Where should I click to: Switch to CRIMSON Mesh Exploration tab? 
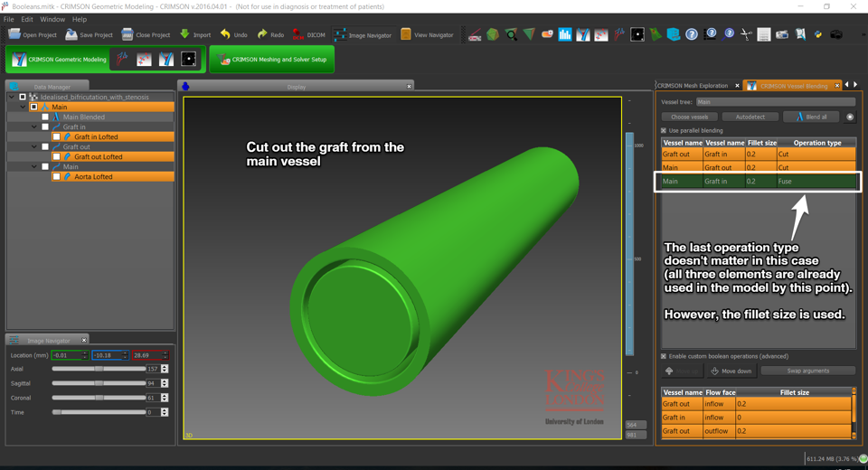[x=693, y=86]
